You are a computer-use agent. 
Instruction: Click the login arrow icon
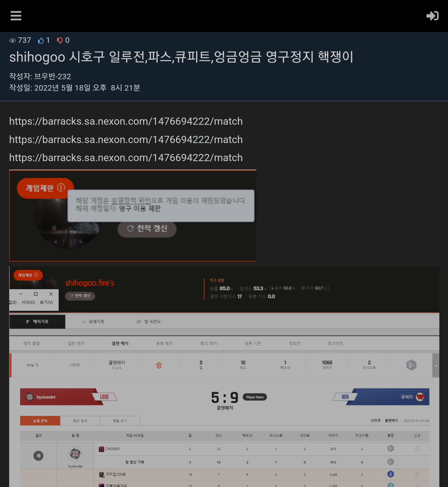(432, 16)
